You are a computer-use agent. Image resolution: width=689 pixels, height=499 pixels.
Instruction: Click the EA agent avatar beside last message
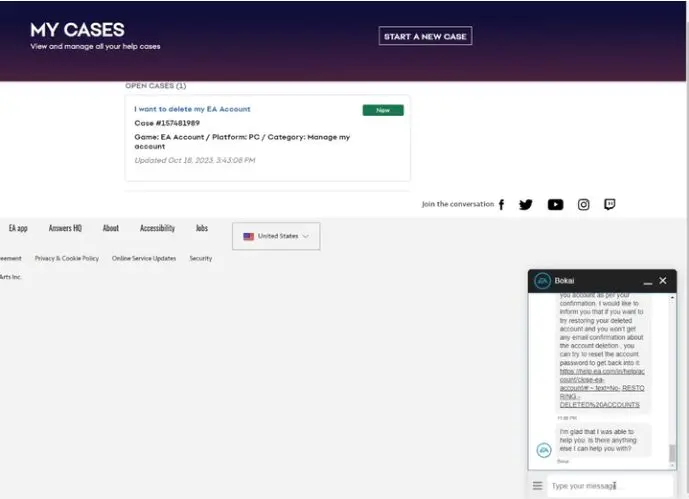(x=544, y=450)
